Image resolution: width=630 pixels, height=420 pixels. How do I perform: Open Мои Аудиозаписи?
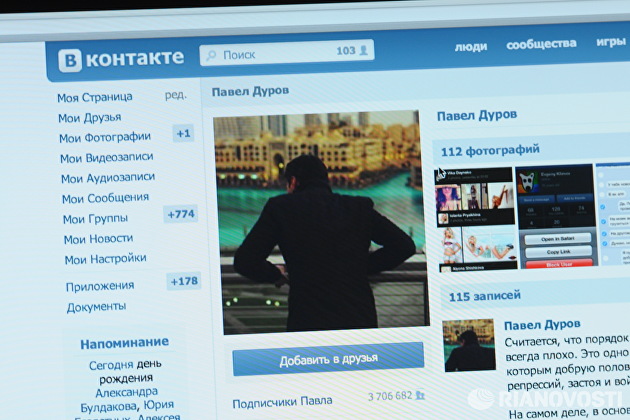[x=108, y=178]
